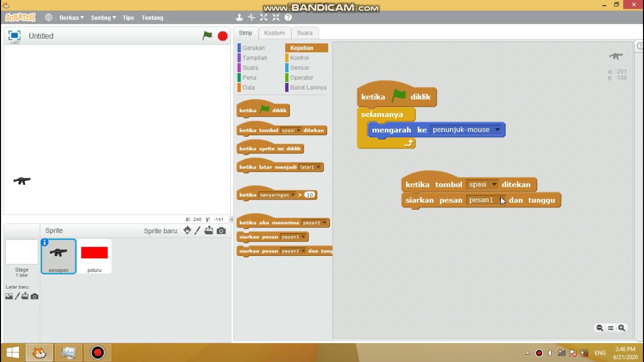Open the Berkas menu
Viewport: 644px width, 362px height.
pos(72,18)
